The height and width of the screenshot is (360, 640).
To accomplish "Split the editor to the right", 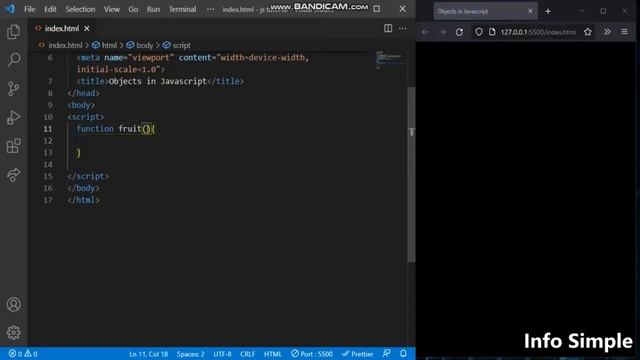I will (388, 28).
